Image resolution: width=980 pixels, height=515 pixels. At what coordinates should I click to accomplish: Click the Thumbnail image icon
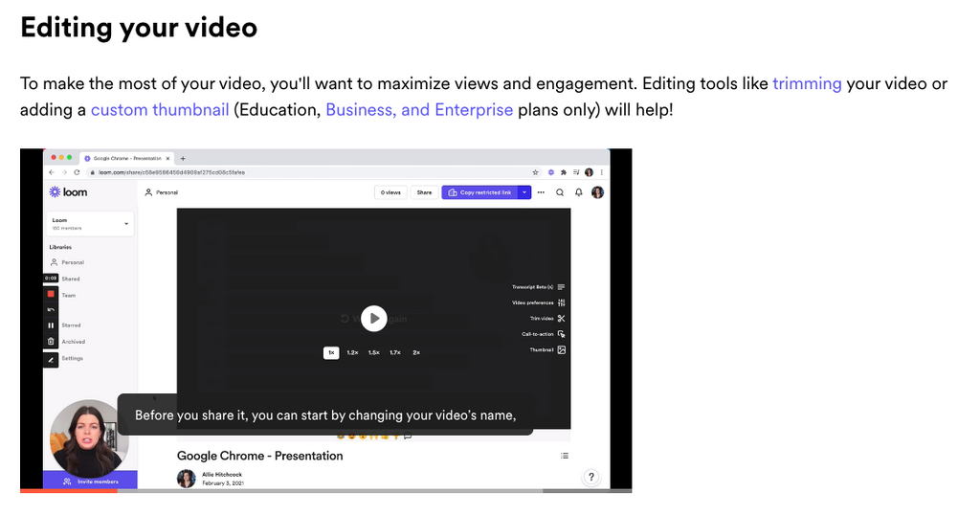pos(562,350)
